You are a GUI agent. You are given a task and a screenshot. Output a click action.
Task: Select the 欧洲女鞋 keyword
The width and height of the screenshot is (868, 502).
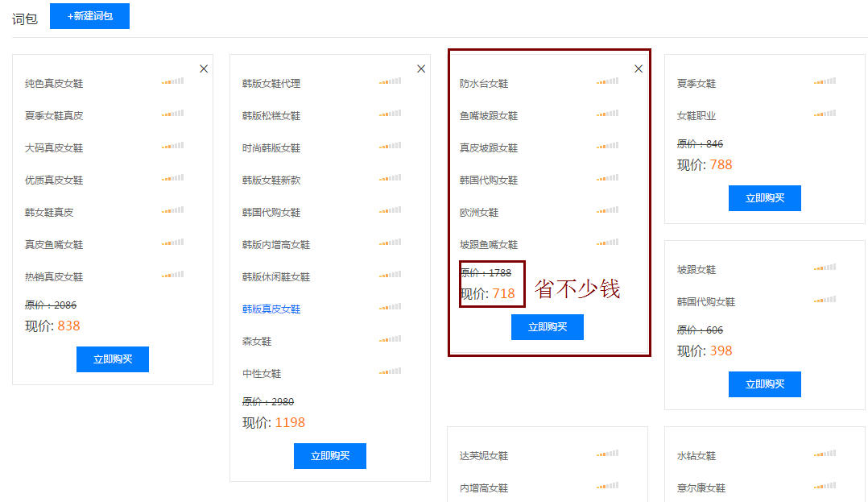coord(479,213)
